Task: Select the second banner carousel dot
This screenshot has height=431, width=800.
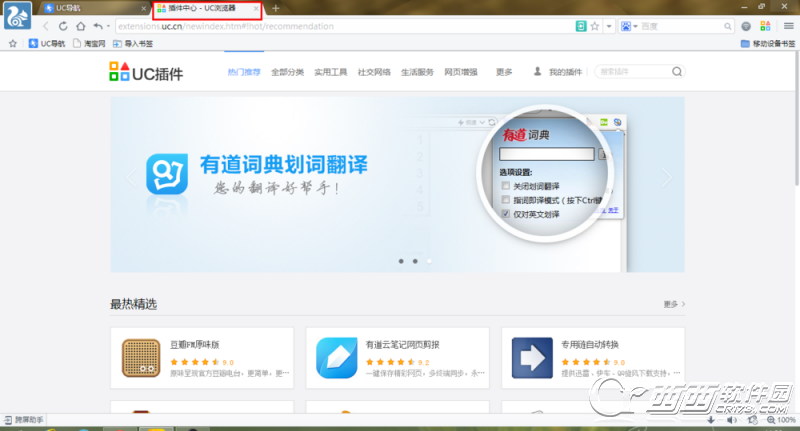Action: click(x=415, y=261)
